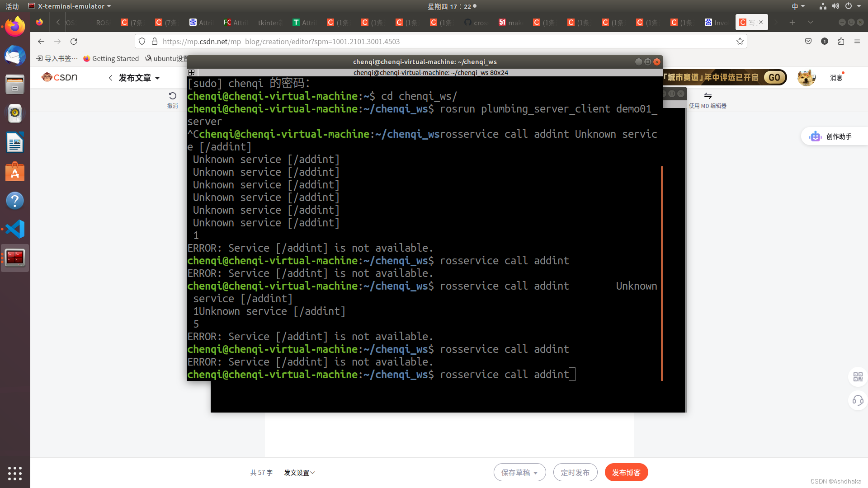Screen dimensions: 868x488
Task: Open Visual Studio Code from the dock
Action: (15, 229)
